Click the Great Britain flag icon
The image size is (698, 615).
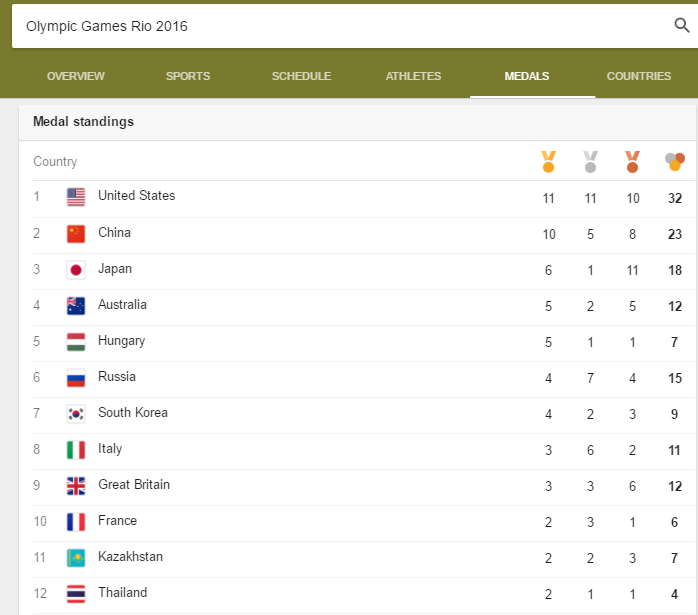point(76,486)
